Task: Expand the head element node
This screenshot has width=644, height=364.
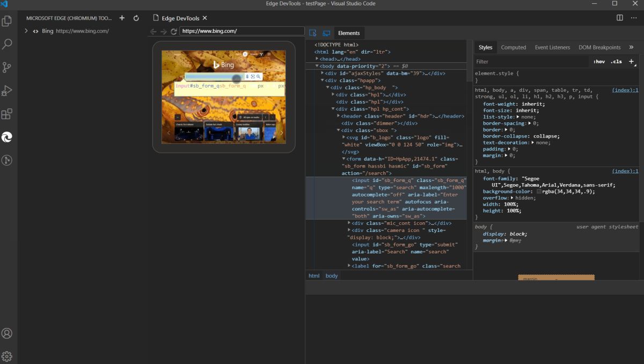Action: point(318,59)
